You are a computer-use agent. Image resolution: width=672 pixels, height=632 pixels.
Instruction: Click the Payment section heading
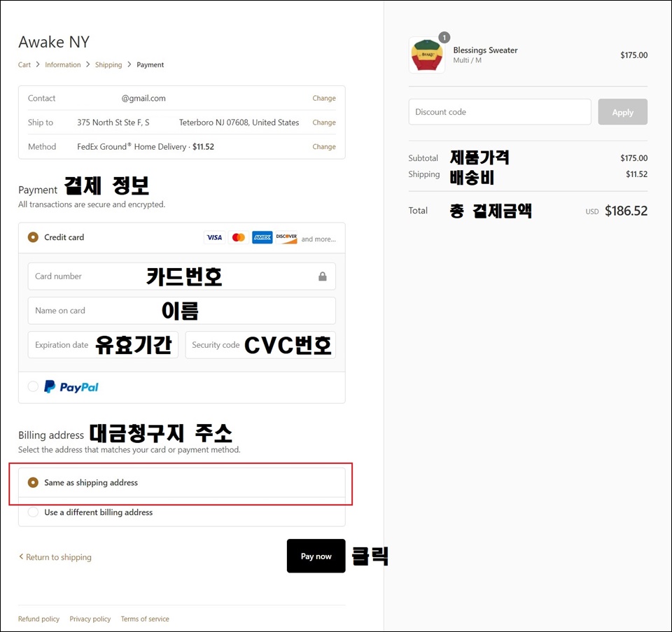pyautogui.click(x=38, y=190)
